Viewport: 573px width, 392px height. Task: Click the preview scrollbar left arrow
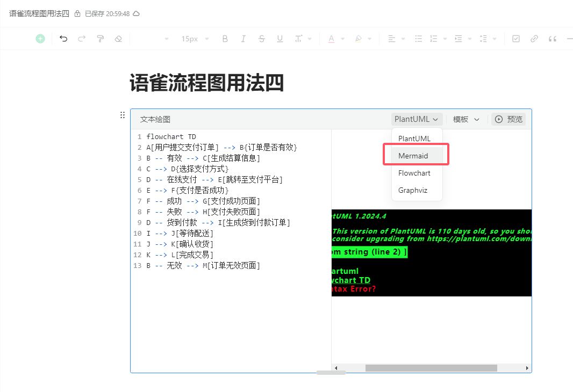pyautogui.click(x=336, y=368)
